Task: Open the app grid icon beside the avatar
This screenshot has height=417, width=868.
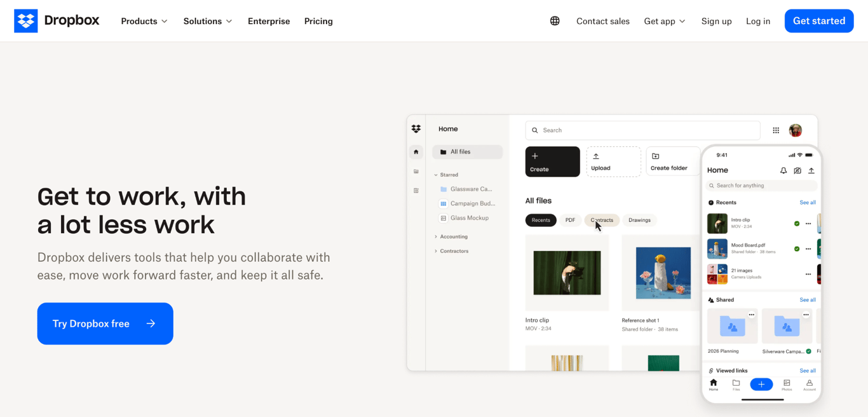Action: pos(776,130)
